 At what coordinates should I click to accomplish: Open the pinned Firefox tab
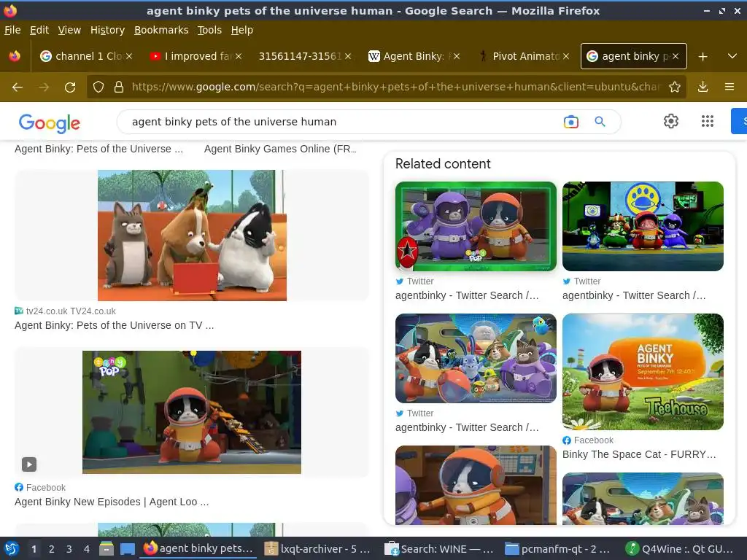point(15,56)
